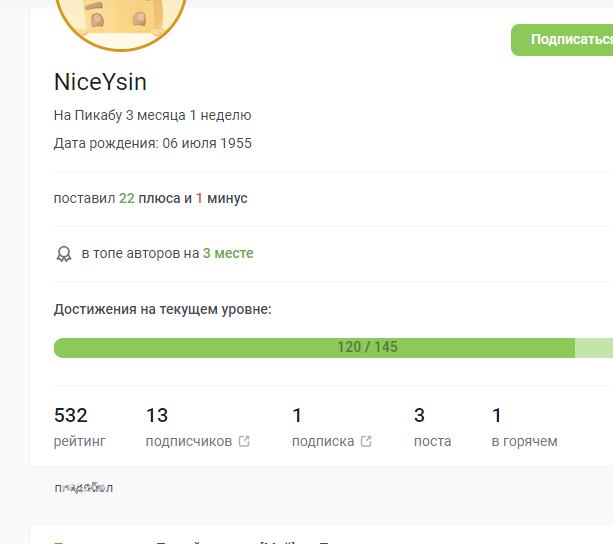Image resolution: width=613 pixels, height=544 pixels.
Task: Open the 1 подписка list
Action: point(322,427)
